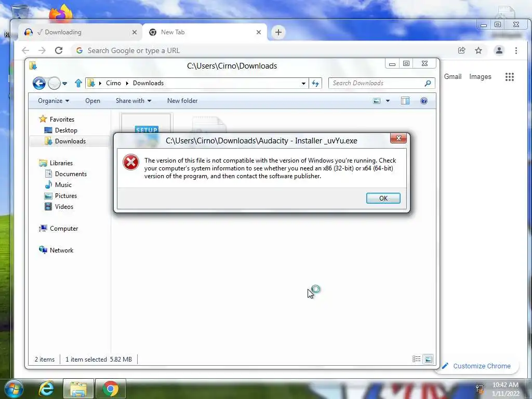Click the search magnifier icon in Explorer
Screen dimensions: 532x399
(428, 83)
